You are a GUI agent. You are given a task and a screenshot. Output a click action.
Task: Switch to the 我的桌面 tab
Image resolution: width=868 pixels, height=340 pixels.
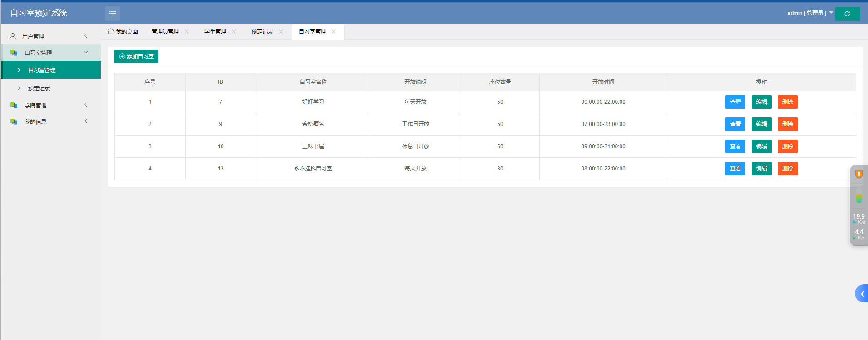123,31
